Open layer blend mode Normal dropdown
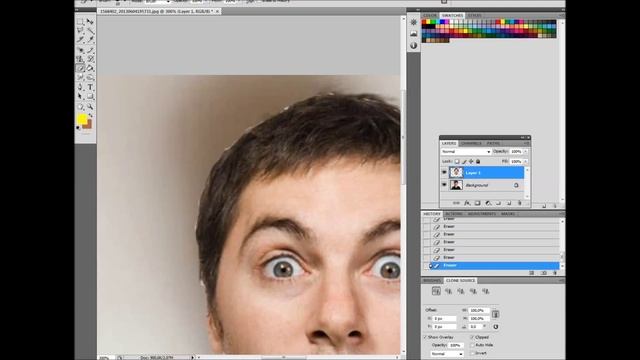640x360 pixels. [466, 151]
